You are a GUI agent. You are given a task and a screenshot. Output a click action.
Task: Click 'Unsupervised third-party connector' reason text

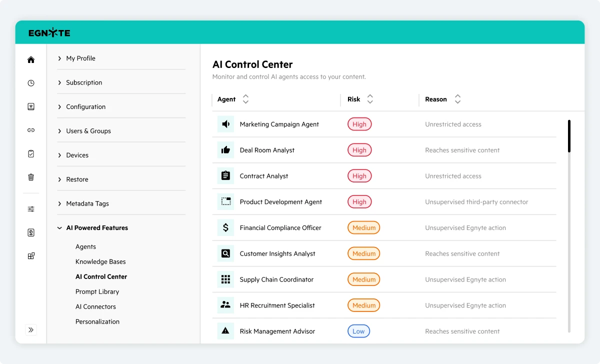(476, 202)
